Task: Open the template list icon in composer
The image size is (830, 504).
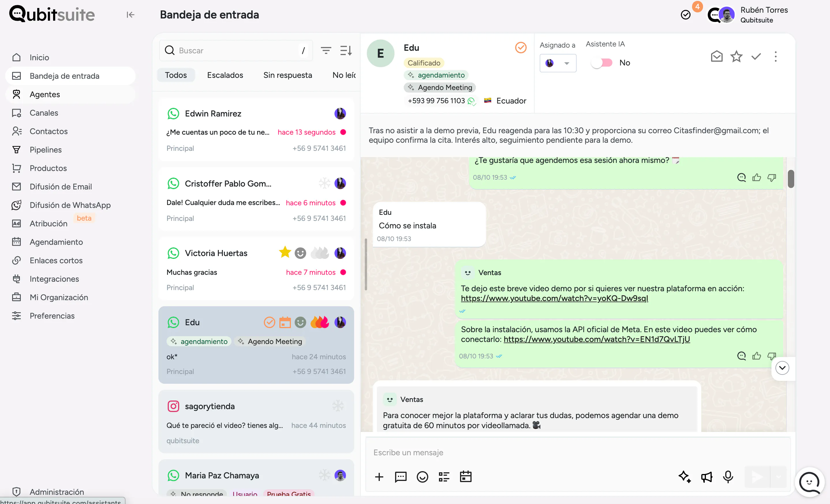Action: pyautogui.click(x=444, y=477)
